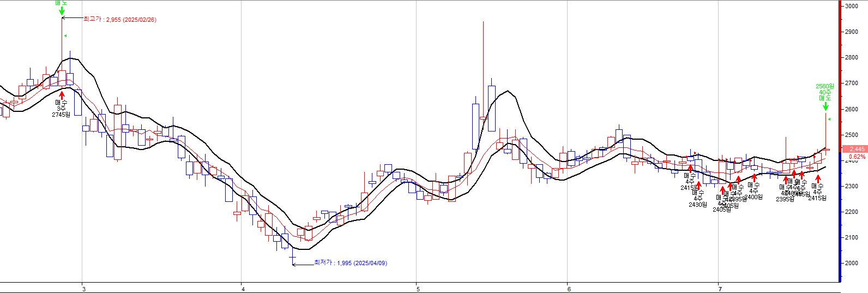Screen dimensions: 868x293
Task: Click month 4 on the time axis
Action: click(243, 289)
